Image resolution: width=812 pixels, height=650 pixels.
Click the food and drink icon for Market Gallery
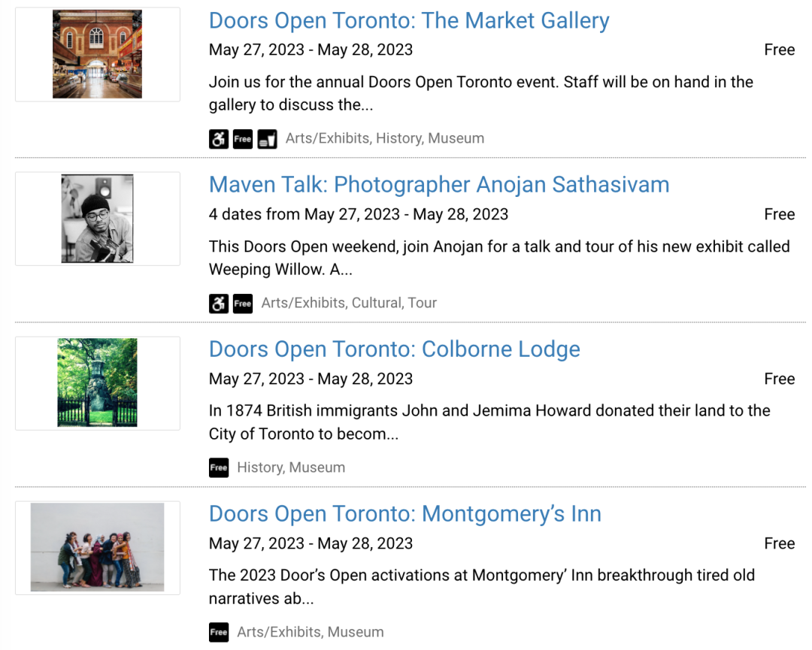(267, 139)
